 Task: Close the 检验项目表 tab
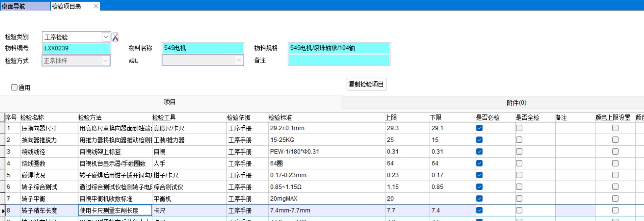pyautogui.click(x=96, y=6)
